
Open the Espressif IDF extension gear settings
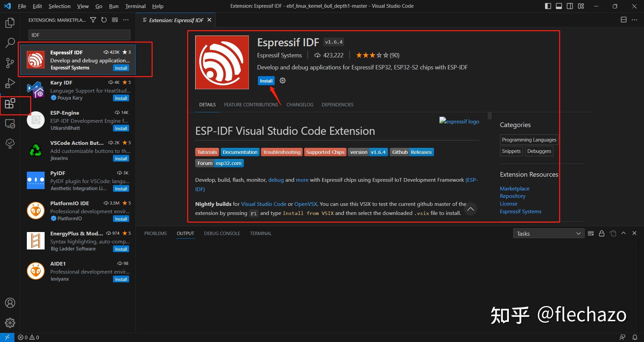click(x=283, y=81)
